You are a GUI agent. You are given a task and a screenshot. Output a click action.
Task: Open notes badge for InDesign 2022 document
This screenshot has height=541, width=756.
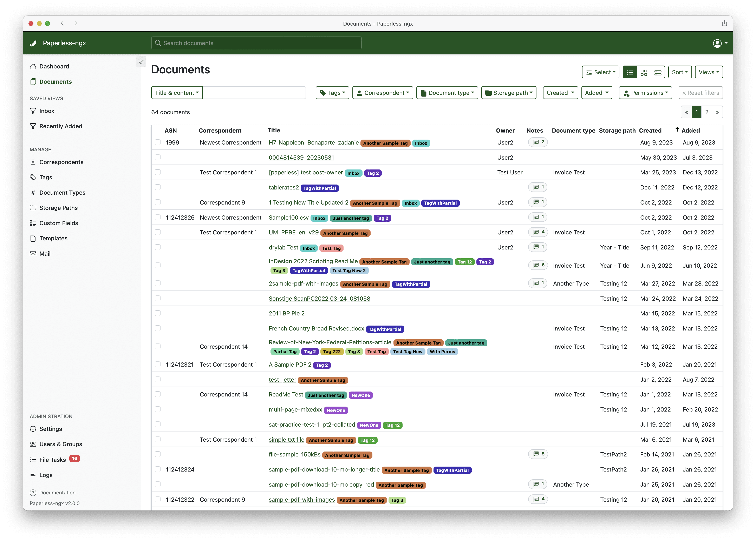click(x=538, y=265)
